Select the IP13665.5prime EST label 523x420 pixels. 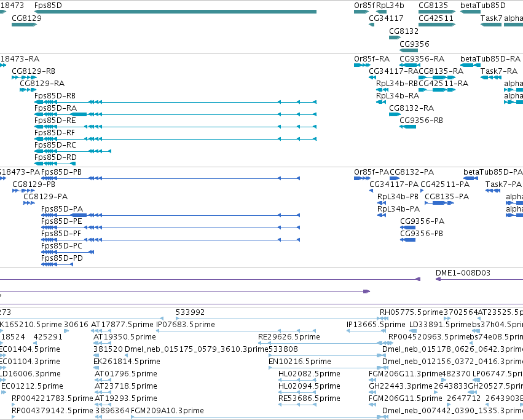376,325
